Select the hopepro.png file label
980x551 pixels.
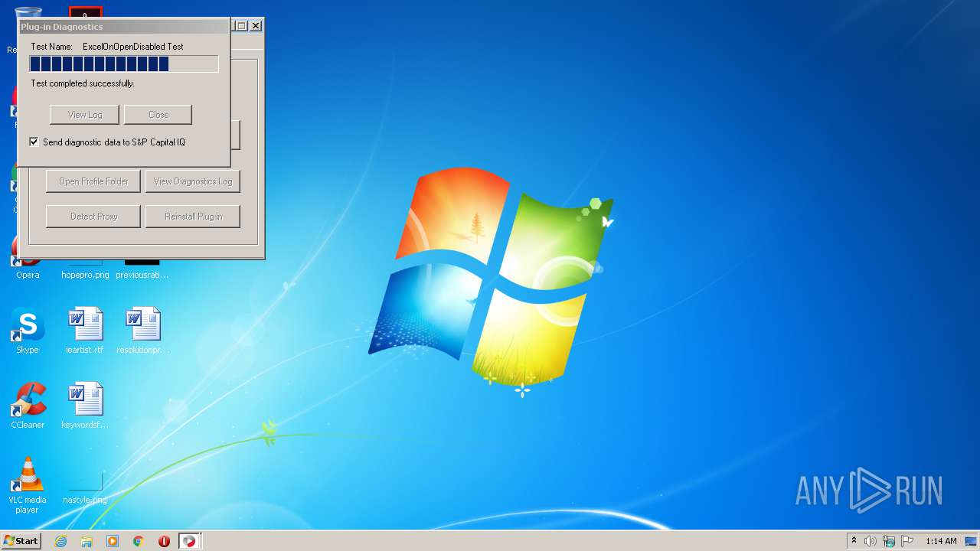point(85,275)
